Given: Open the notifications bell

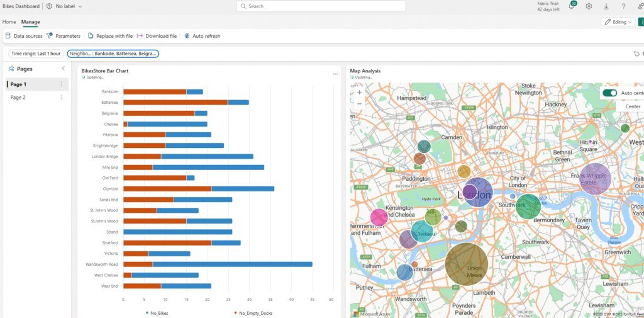Looking at the screenshot, I should [572, 6].
